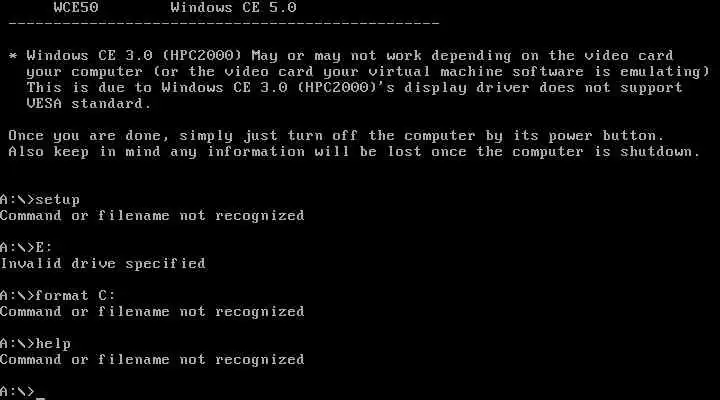Click the "Windows CE 5.0" heading text
This screenshot has height=400, width=720.
(x=233, y=7)
